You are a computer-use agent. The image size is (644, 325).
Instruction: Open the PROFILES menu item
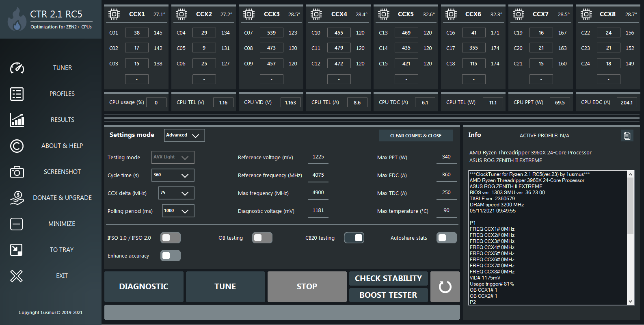click(62, 94)
